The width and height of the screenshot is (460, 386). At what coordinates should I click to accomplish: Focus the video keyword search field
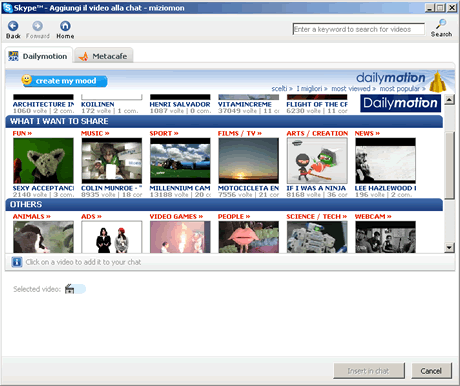coord(359,29)
